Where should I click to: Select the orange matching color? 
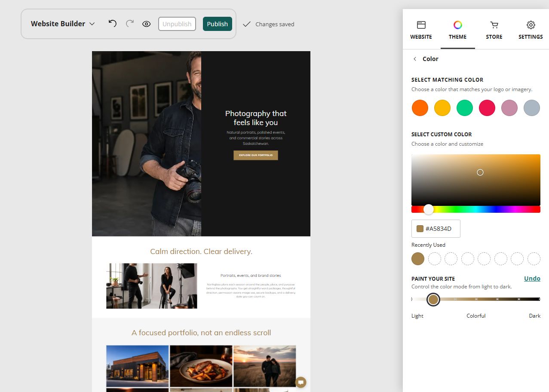pyautogui.click(x=420, y=107)
